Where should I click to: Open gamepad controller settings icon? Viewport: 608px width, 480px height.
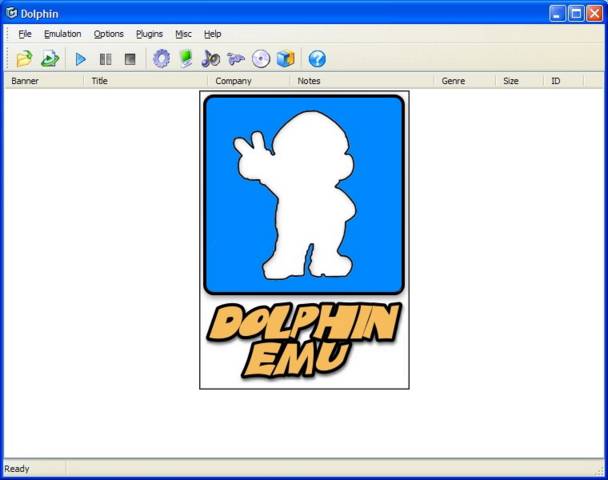pos(236,59)
